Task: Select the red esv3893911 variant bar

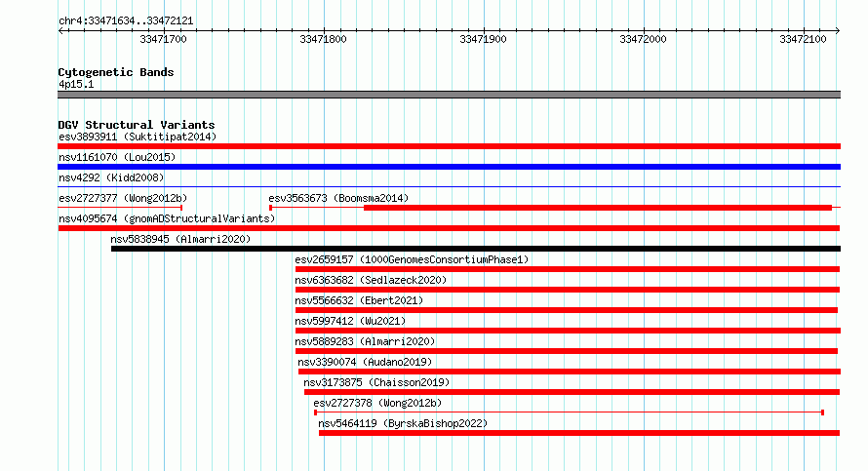Action: click(449, 146)
